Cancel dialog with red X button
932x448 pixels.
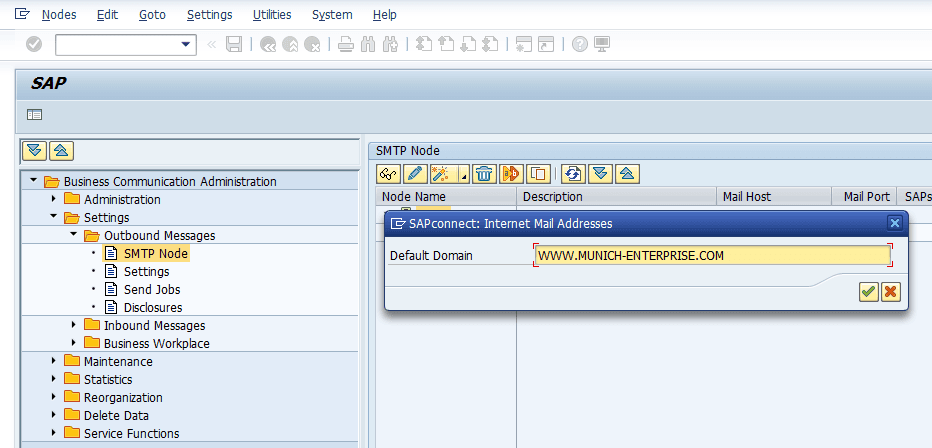pyautogui.click(x=891, y=292)
